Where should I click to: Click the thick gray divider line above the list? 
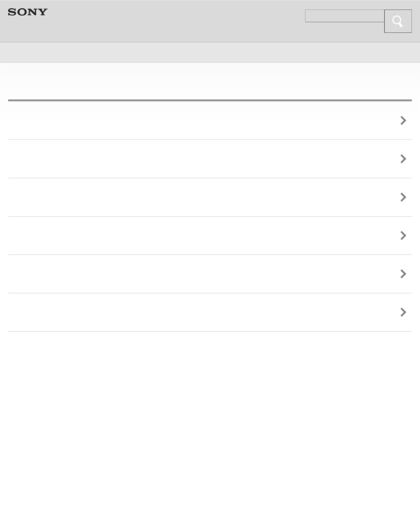tap(209, 100)
